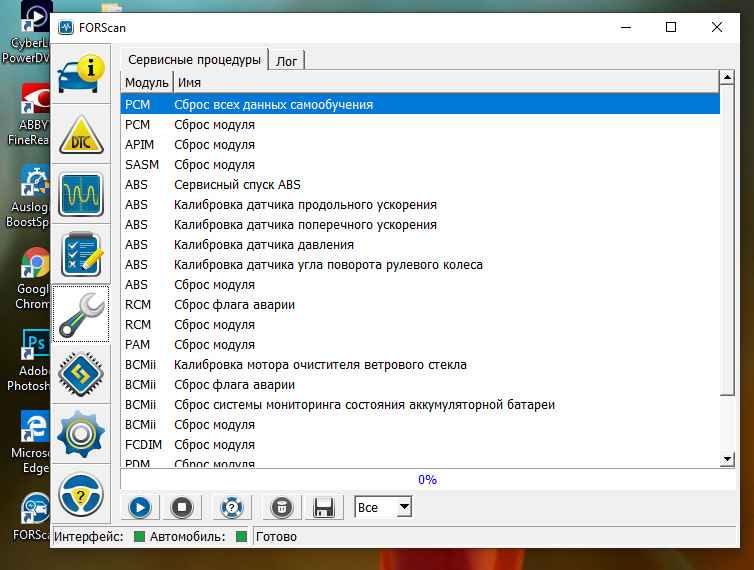The width and height of the screenshot is (754, 570).
Task: Select 'Сервисный спуск ABS' row
Action: pyautogui.click(x=420, y=185)
